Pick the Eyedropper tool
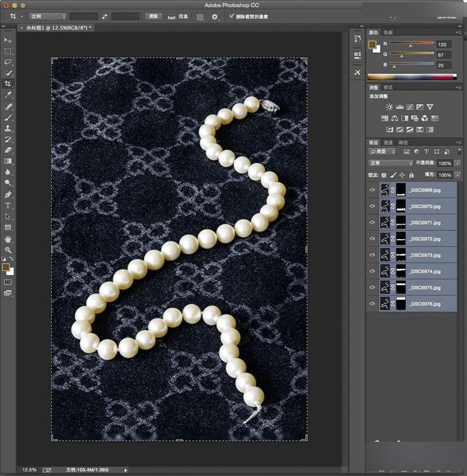 [x=8, y=94]
